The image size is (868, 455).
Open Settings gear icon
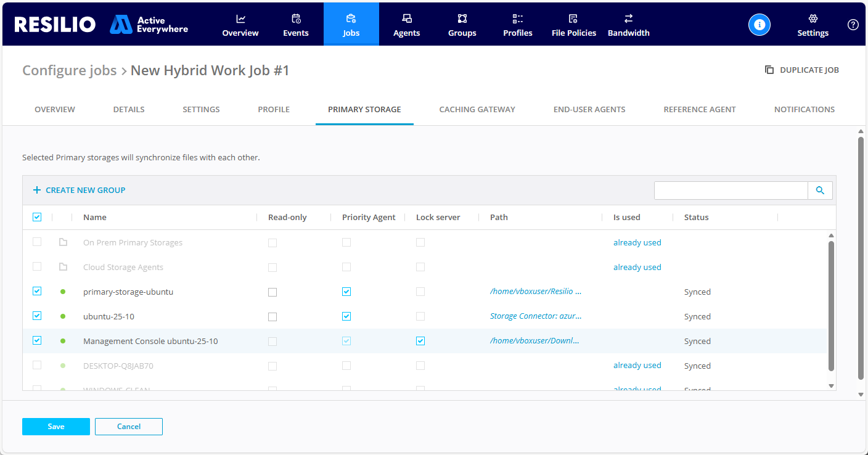click(x=813, y=18)
